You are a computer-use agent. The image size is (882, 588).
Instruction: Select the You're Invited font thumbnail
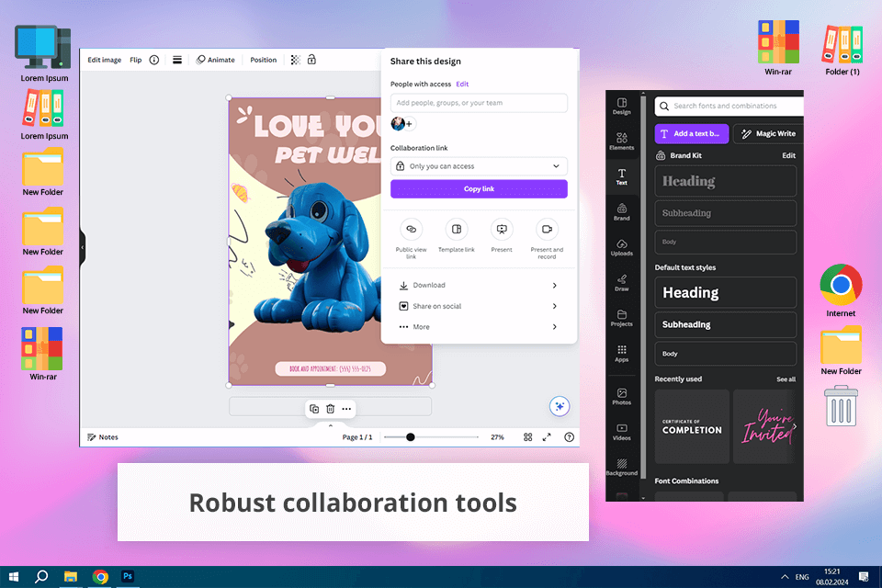coord(765,426)
